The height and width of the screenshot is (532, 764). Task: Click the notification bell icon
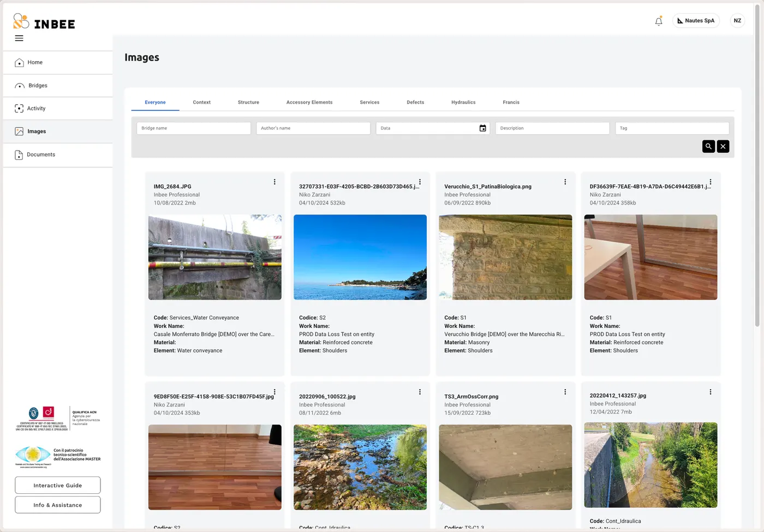click(x=659, y=21)
